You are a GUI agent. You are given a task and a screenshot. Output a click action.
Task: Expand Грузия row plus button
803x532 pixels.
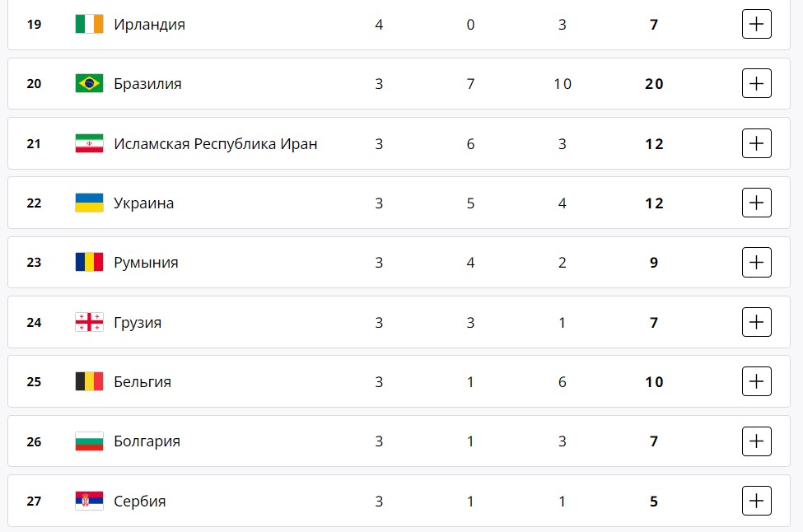(756, 322)
